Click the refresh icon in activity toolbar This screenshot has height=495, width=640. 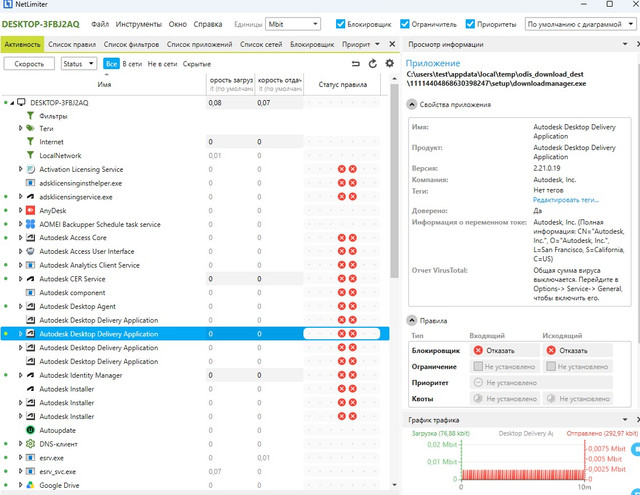tap(372, 64)
